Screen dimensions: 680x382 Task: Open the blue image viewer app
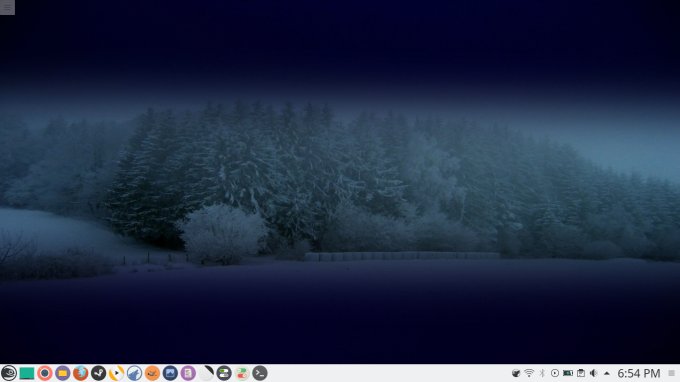pyautogui.click(x=170, y=373)
